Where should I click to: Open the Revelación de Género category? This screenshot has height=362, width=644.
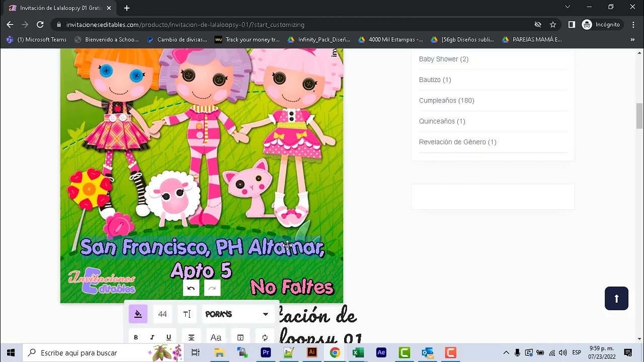pos(457,142)
